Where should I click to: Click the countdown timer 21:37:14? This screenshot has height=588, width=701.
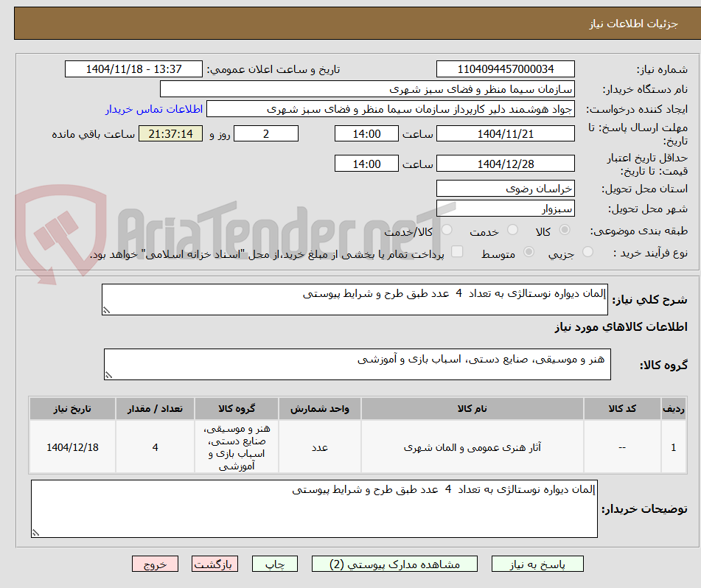[170, 133]
